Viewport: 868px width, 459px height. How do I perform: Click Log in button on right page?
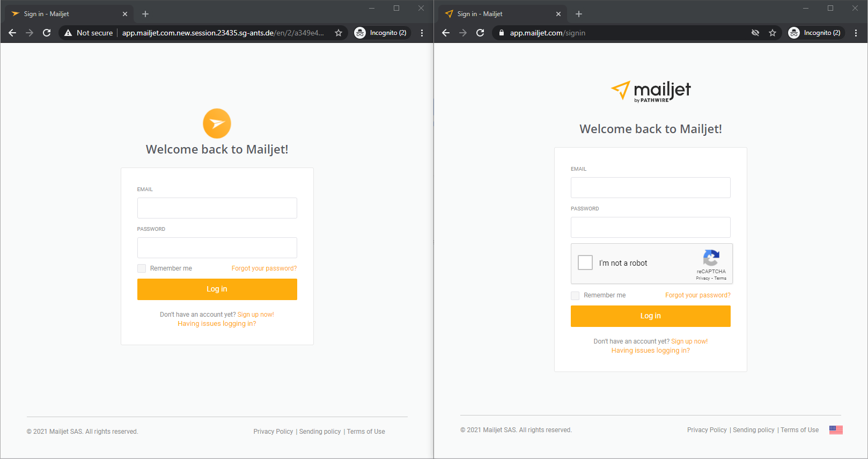click(x=651, y=316)
